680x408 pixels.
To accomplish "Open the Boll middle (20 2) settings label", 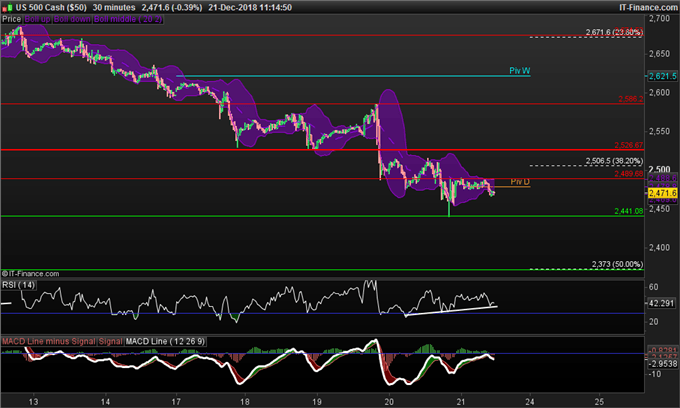I will [128, 20].
